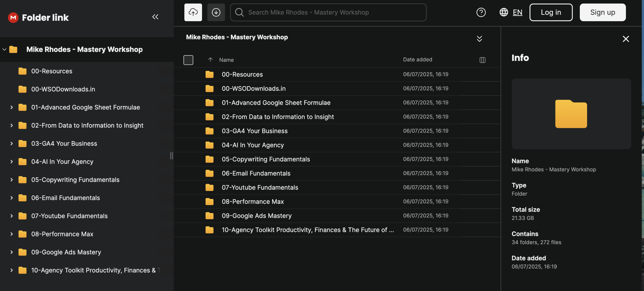644x291 pixels.
Task: Open the help question mark icon
Action: coord(481,12)
